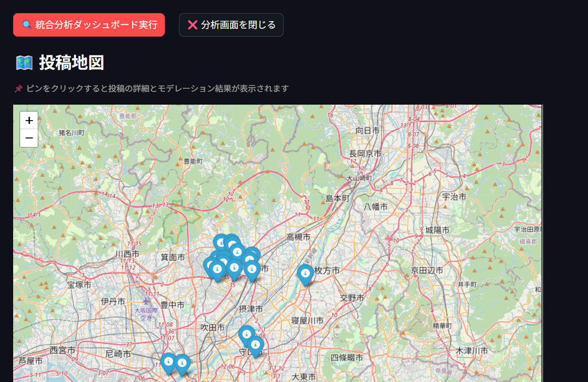Screen dimensions: 588x382
Task: Select the lower pin over 守口市
Action: [x=255, y=345]
